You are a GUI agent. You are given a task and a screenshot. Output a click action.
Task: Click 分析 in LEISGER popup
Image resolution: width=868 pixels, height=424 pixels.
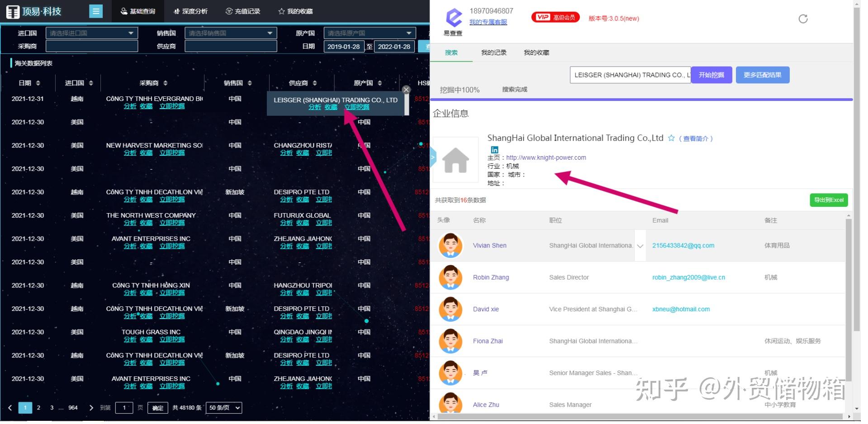point(315,107)
